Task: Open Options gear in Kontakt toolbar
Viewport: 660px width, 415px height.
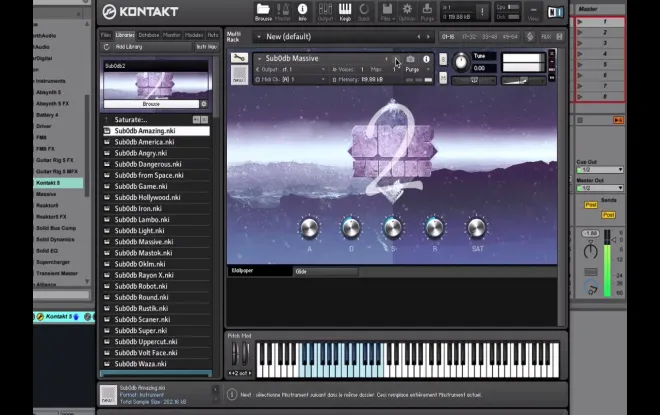Action: (407, 12)
